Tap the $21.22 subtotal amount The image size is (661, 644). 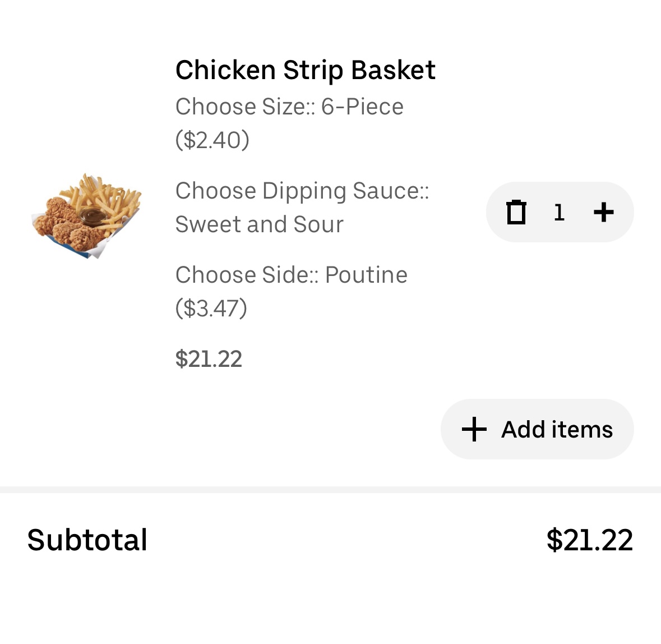pyautogui.click(x=589, y=540)
